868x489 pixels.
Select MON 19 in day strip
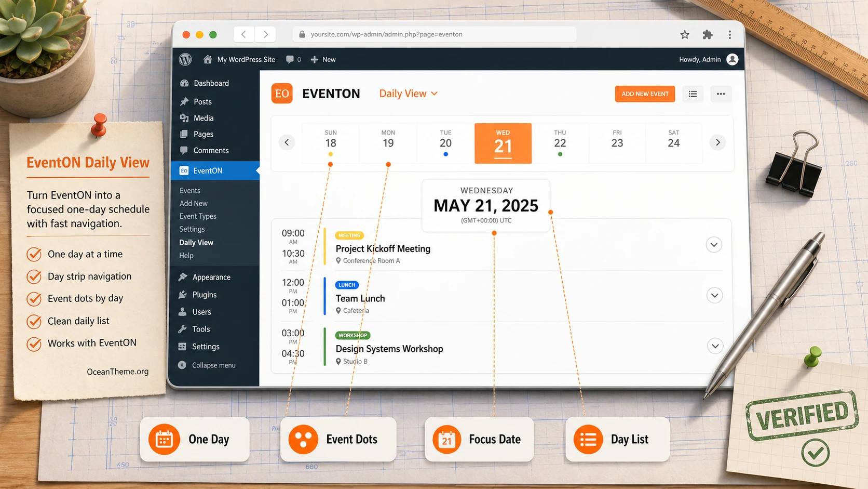coord(388,143)
